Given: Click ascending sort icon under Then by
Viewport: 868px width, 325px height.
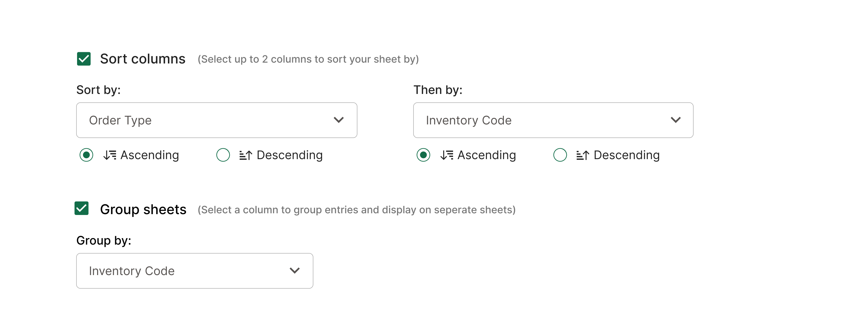Looking at the screenshot, I should 447,155.
